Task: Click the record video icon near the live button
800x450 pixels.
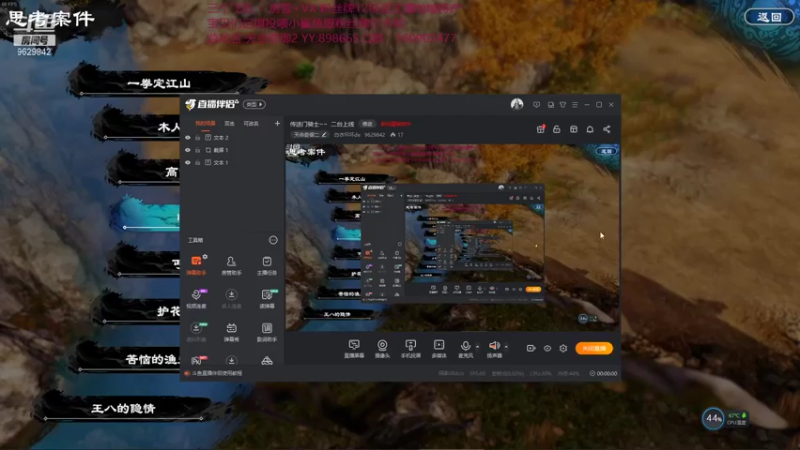Action: tap(531, 348)
